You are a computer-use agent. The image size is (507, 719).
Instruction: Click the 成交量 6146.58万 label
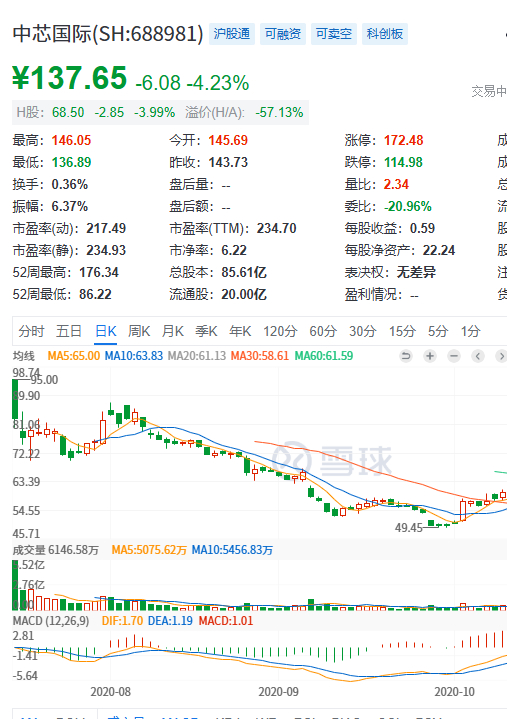tap(55, 550)
